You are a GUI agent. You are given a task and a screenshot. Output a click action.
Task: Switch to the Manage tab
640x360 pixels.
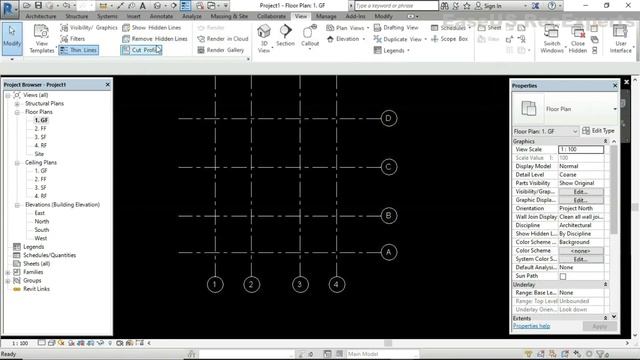[326, 16]
